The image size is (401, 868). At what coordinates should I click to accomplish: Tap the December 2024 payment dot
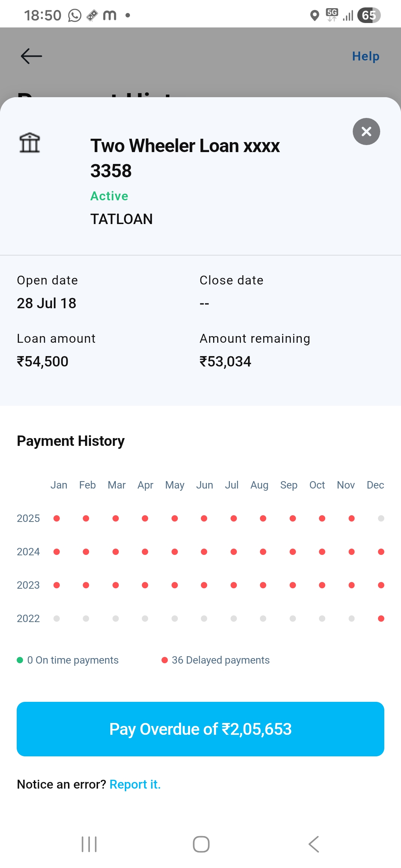381,552
